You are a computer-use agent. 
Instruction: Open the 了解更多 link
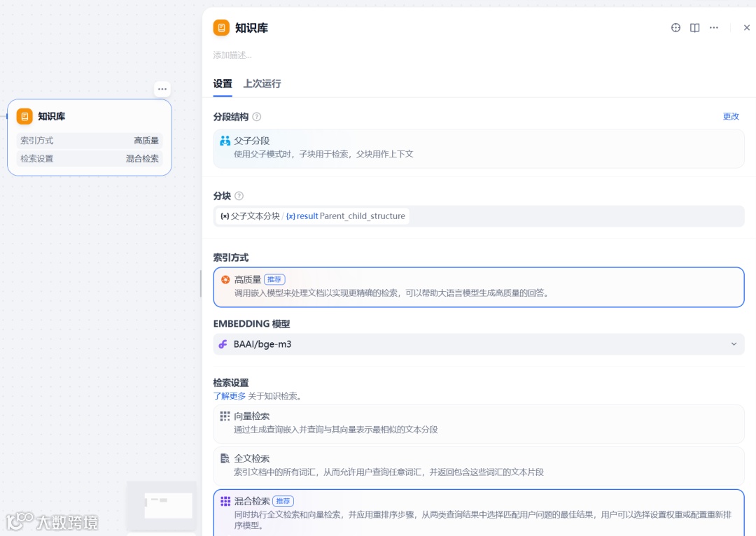tap(230, 396)
